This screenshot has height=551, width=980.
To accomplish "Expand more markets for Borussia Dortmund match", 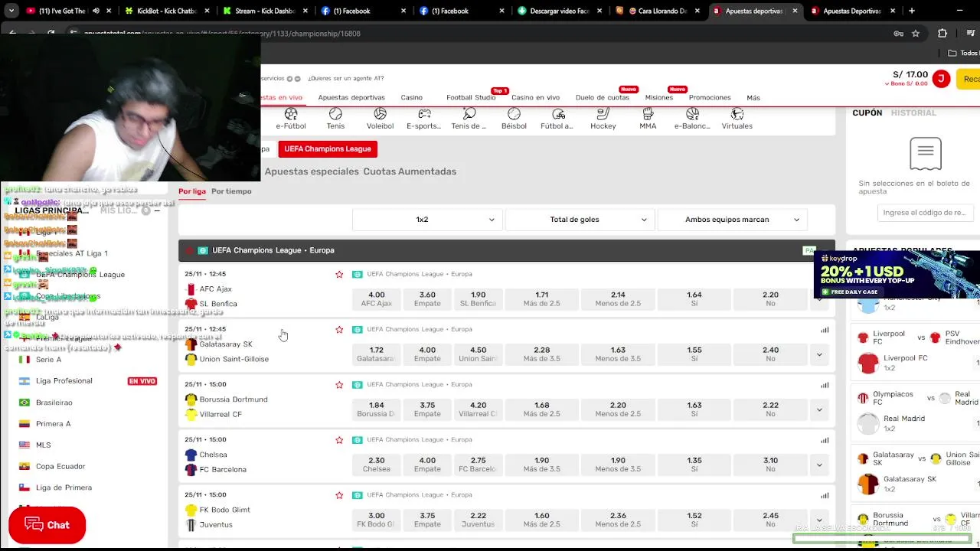I will (x=819, y=409).
